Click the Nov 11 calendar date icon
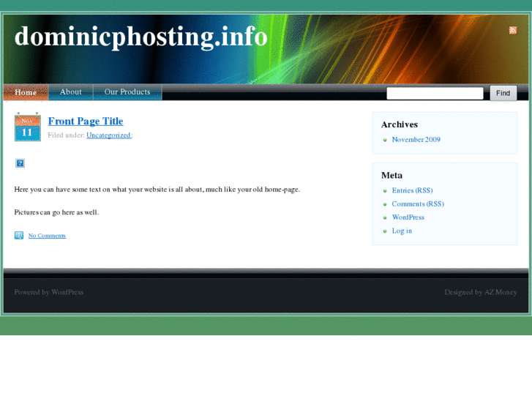Viewport: 532px width, 399px height. (x=28, y=127)
